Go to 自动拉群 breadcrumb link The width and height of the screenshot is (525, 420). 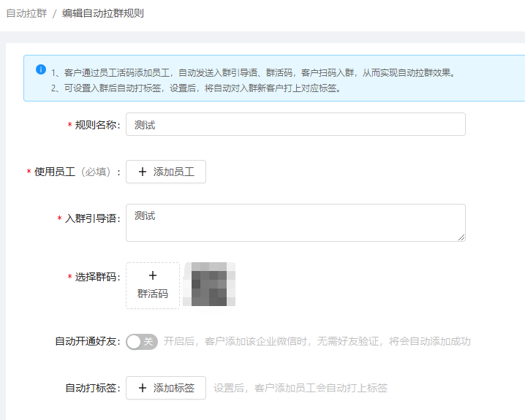[26, 13]
